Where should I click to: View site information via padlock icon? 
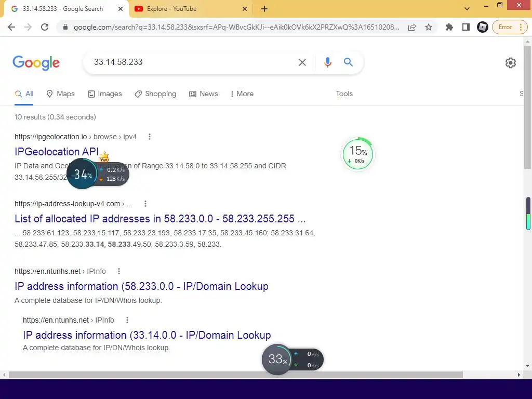(x=65, y=27)
